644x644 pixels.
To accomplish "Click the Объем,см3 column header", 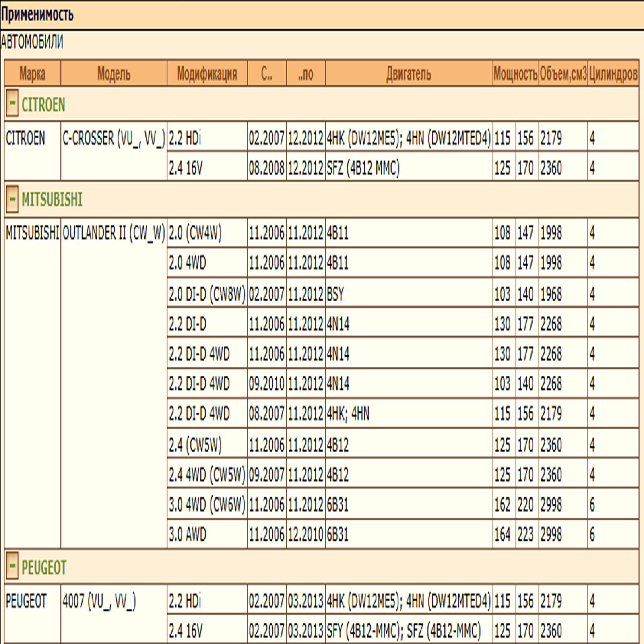I will pos(563,74).
